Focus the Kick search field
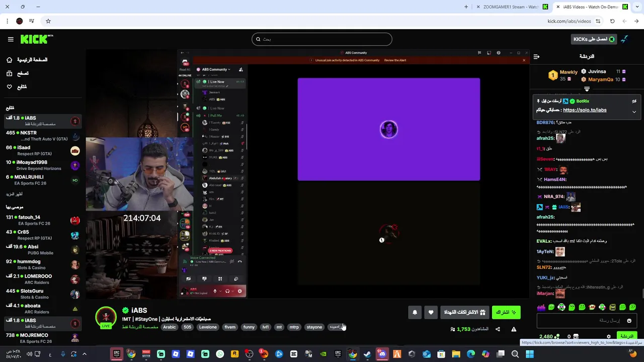Screen dimensions: 644x362 coord(321,39)
